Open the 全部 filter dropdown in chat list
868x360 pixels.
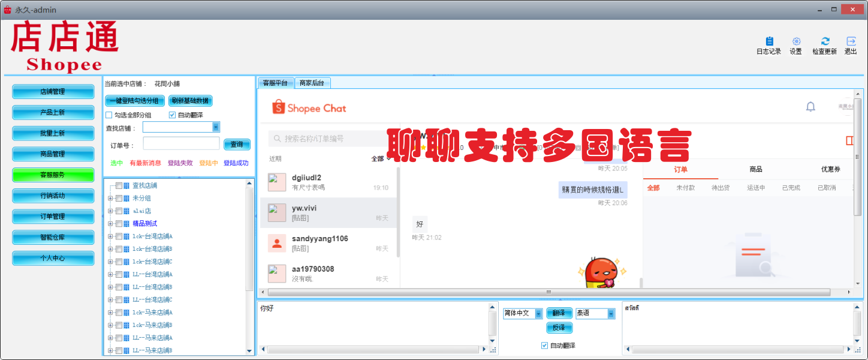[381, 159]
